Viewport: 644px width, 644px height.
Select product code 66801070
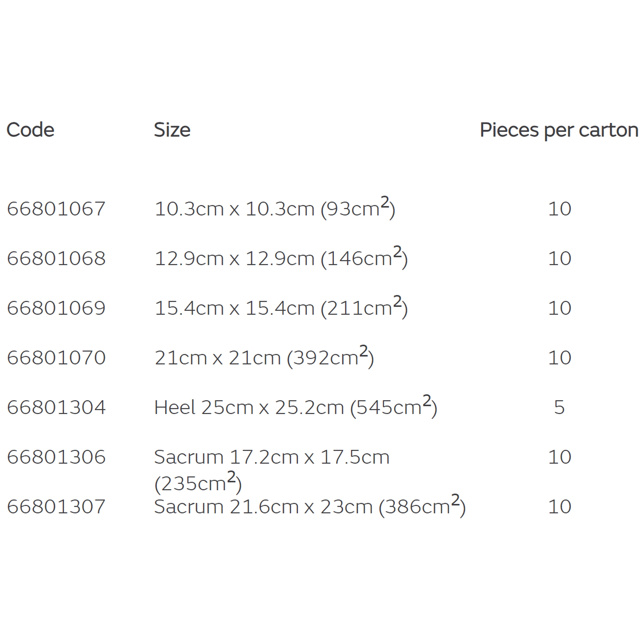[56, 358]
